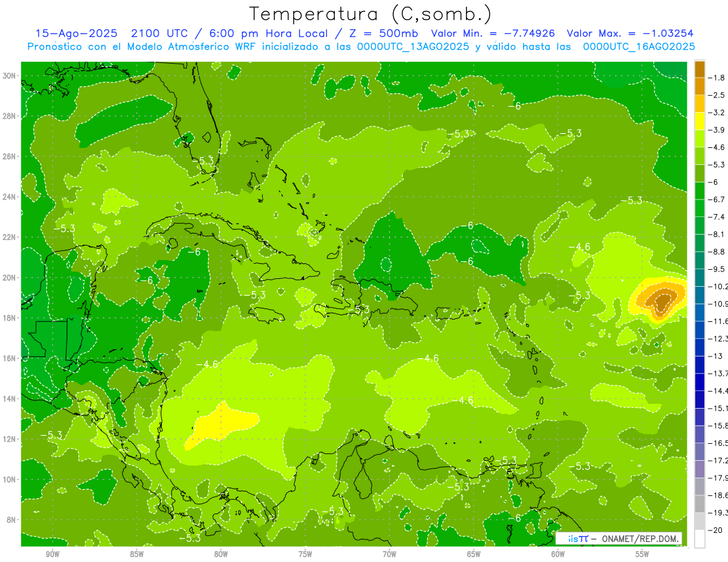Click the yellow warm patch in the southwestern Caribbean
Viewport: 728px width, 562px height.
[221, 424]
